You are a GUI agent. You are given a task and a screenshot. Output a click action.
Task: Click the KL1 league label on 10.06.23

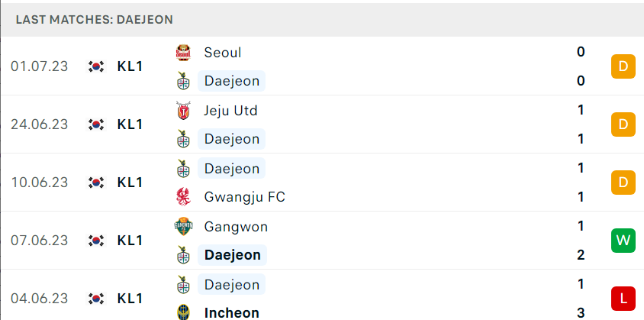[130, 183]
